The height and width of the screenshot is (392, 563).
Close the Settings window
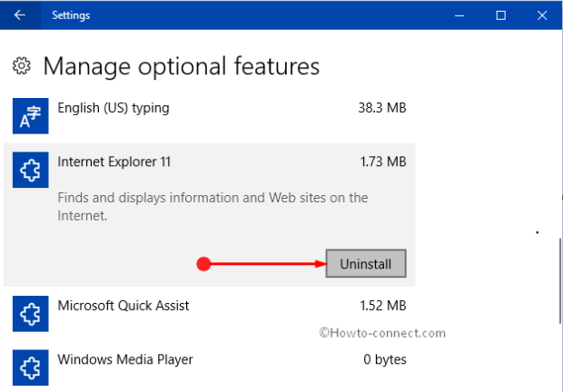click(542, 15)
